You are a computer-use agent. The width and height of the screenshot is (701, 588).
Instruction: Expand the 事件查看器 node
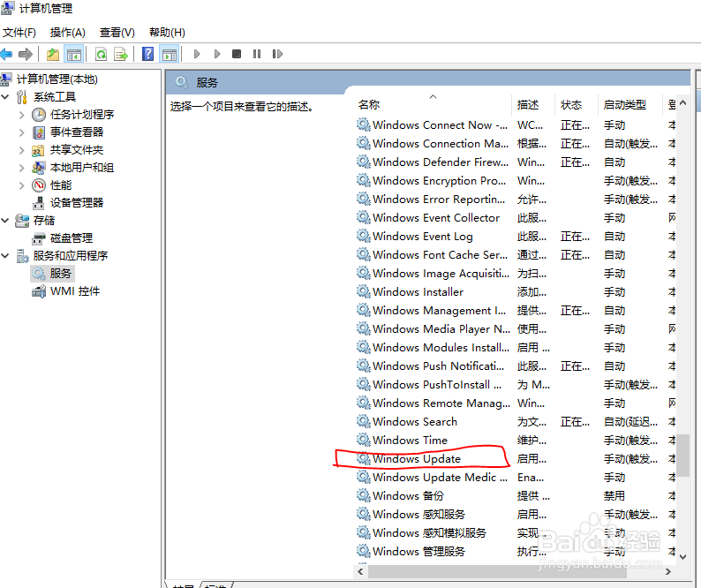21,132
